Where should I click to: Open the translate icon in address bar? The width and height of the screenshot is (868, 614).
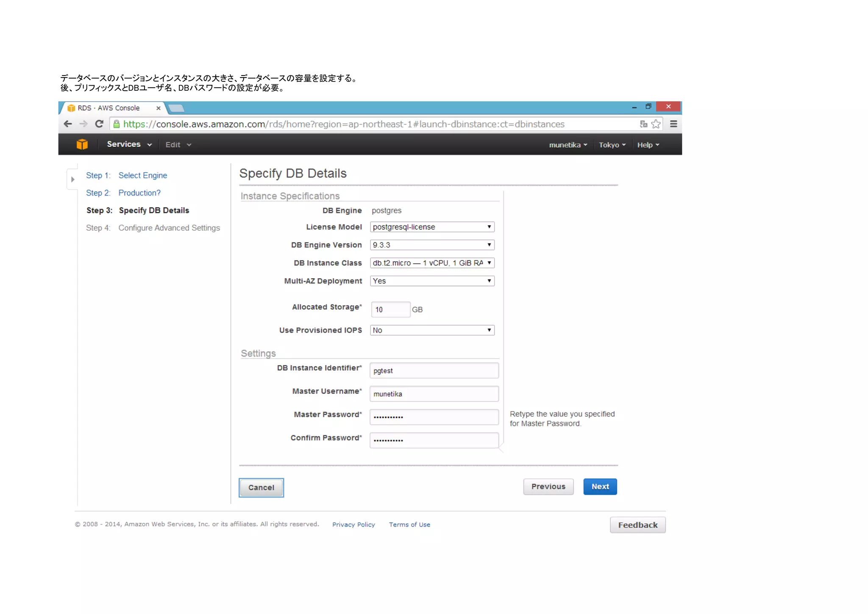(x=643, y=124)
